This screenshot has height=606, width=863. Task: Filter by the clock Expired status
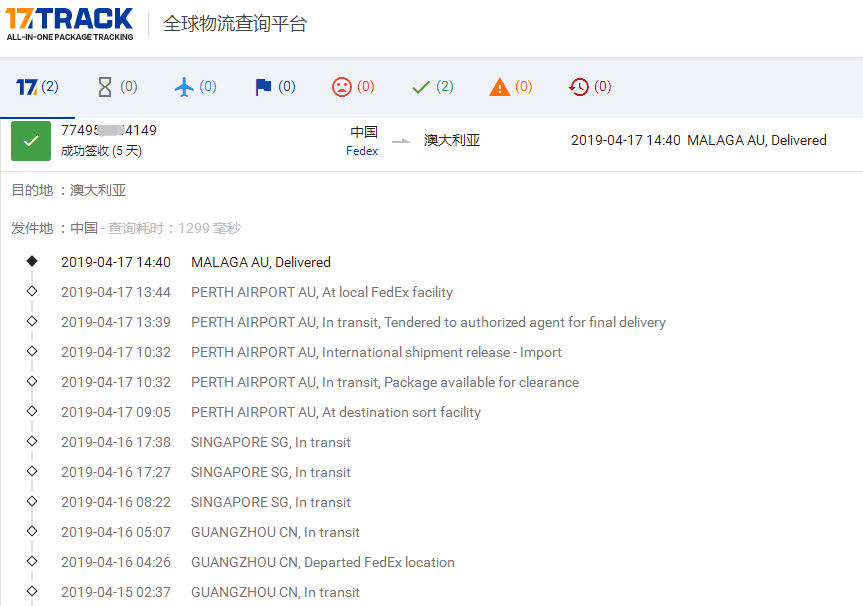589,87
